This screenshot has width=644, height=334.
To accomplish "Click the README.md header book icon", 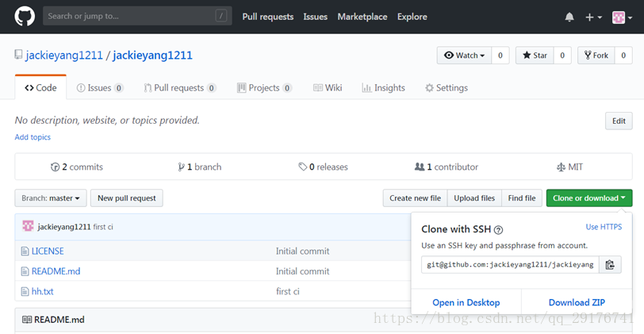I will (x=27, y=320).
